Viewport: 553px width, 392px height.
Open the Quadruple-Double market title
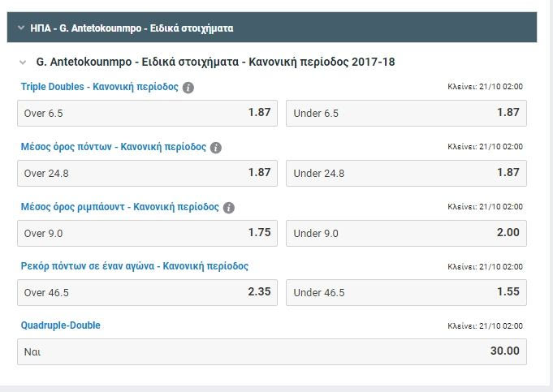click(x=61, y=325)
